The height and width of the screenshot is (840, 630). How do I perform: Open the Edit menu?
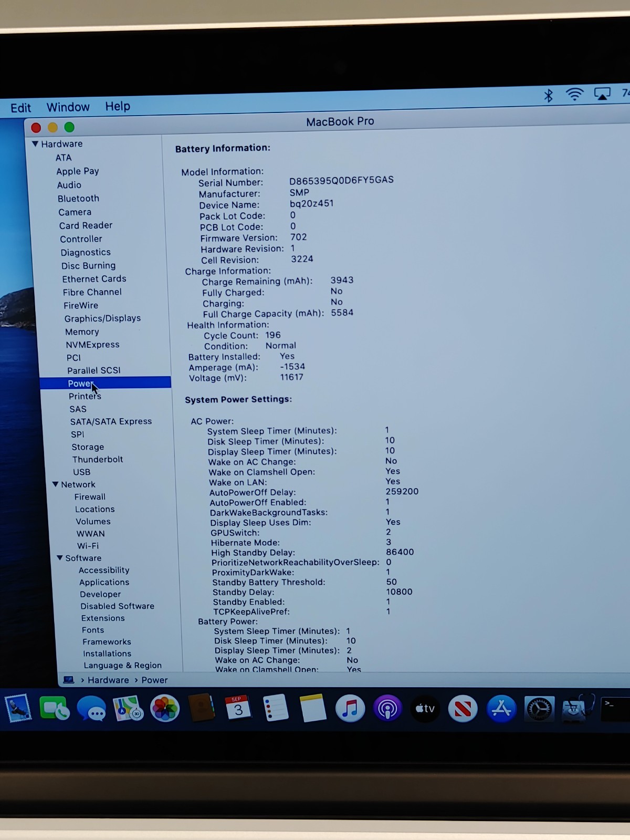point(20,108)
